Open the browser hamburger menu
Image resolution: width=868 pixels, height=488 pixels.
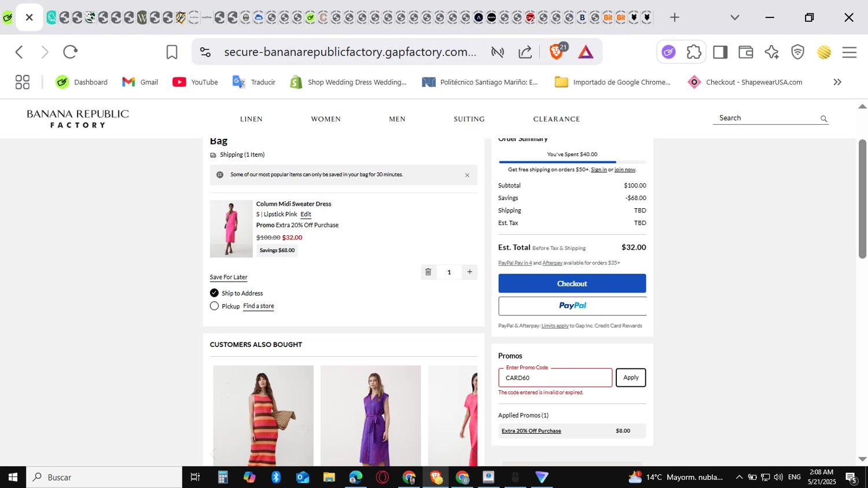click(849, 52)
